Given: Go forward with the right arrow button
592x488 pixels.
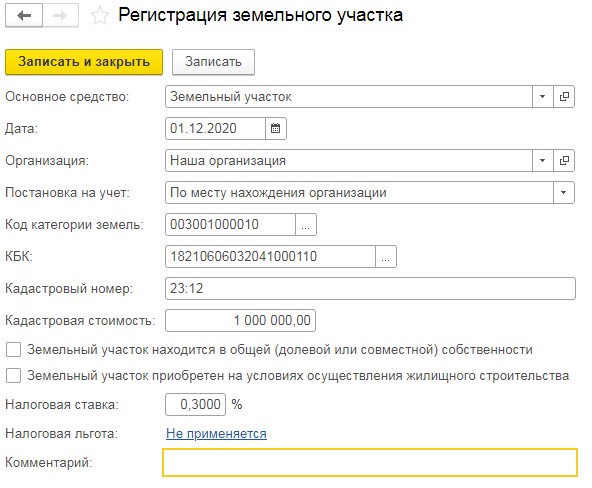Looking at the screenshot, I should tap(61, 15).
